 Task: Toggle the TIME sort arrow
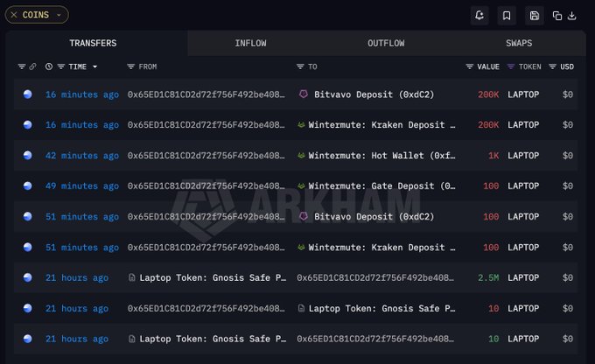[94, 66]
